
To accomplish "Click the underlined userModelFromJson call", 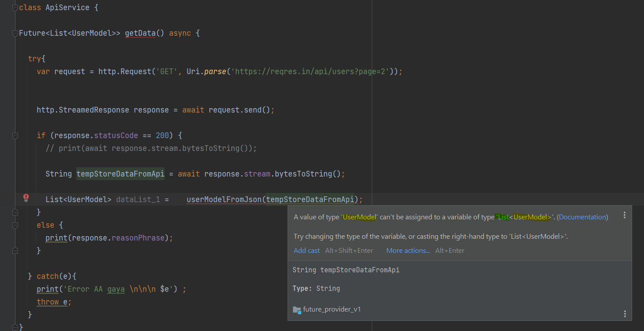I will click(x=224, y=199).
